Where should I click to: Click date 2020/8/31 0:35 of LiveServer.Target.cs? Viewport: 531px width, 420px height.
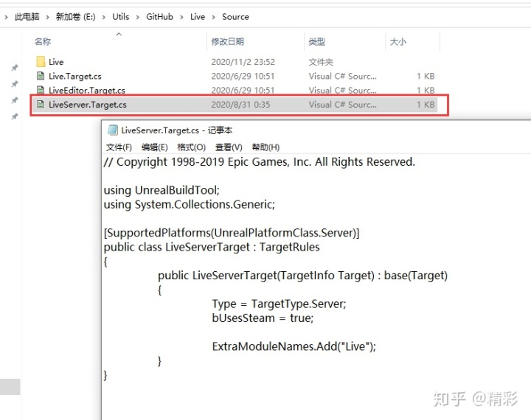point(240,105)
